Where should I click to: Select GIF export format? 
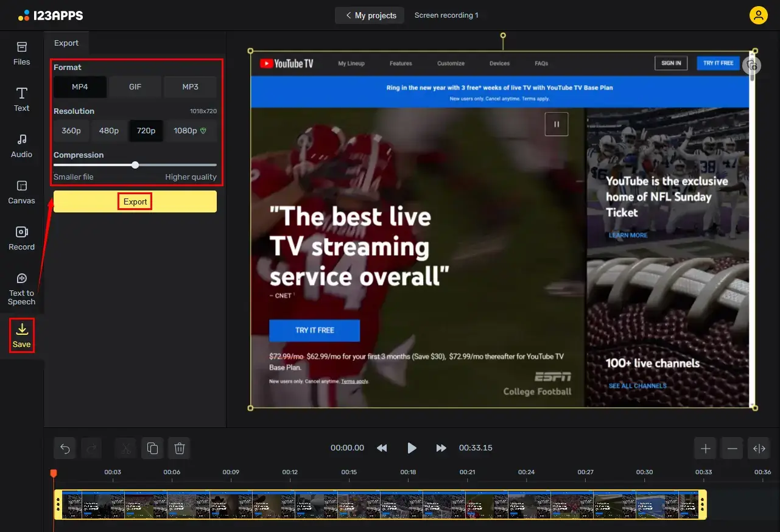pos(135,87)
